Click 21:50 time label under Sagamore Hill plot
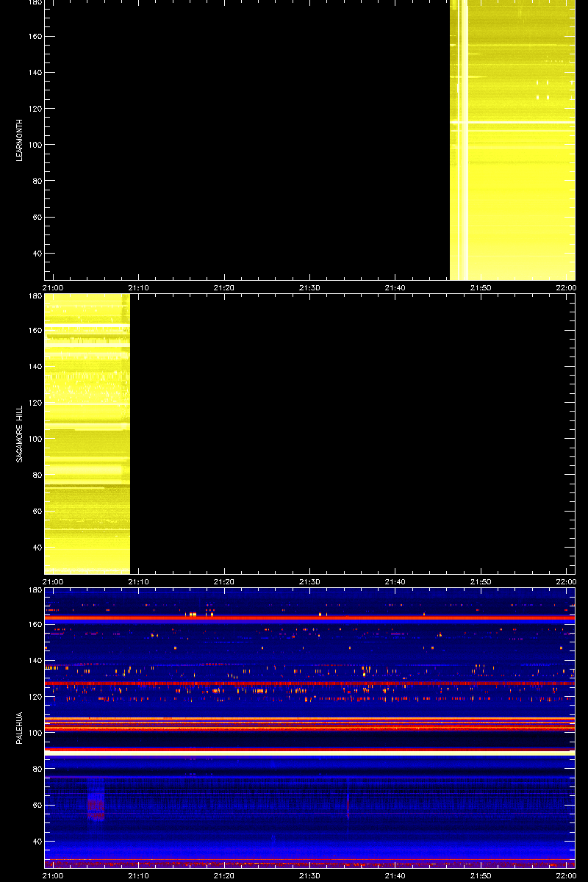The height and width of the screenshot is (882, 588). point(480,581)
